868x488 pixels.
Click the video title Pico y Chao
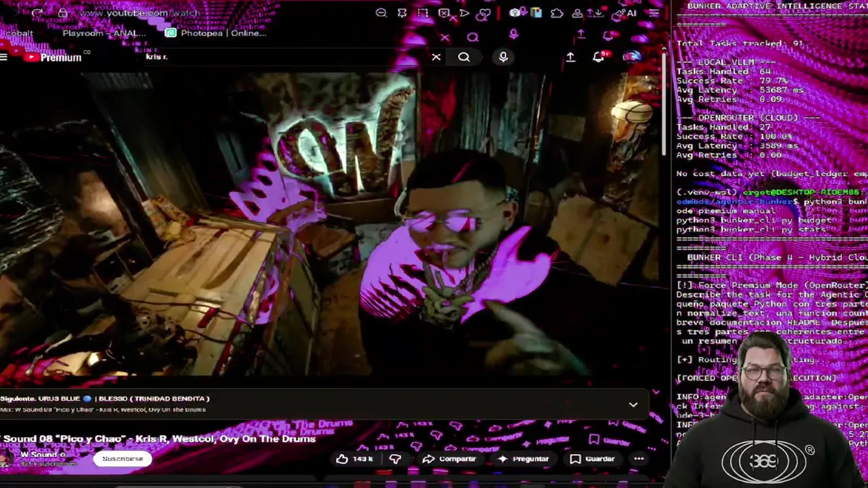(x=158, y=439)
